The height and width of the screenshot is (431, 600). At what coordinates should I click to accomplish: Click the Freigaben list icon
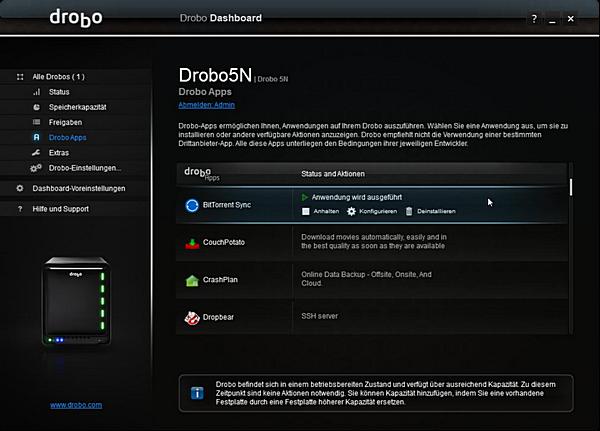pos(36,122)
